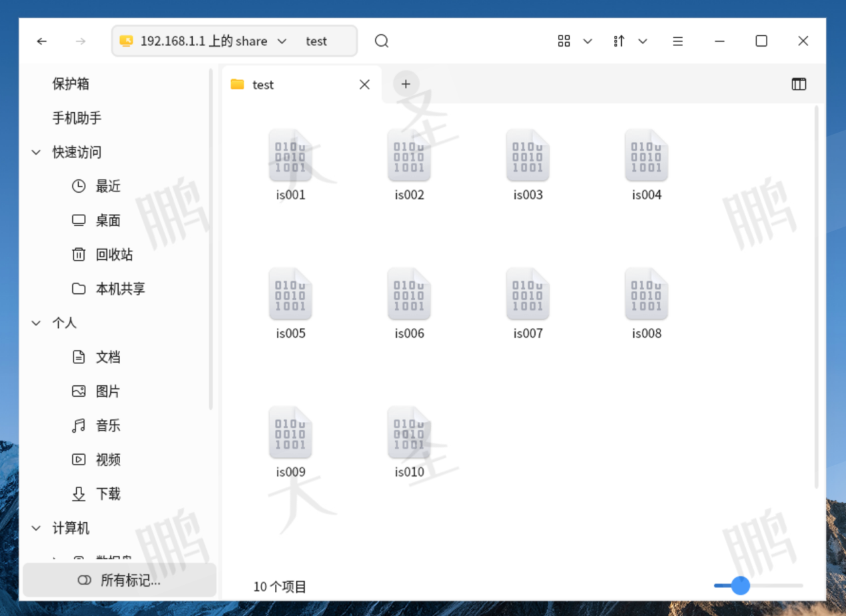Select file is002

(409, 164)
